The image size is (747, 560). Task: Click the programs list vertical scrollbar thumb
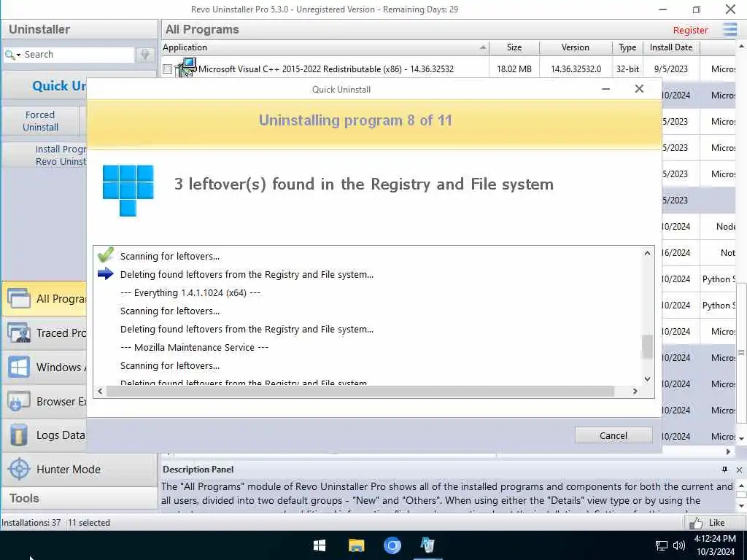pos(741,353)
